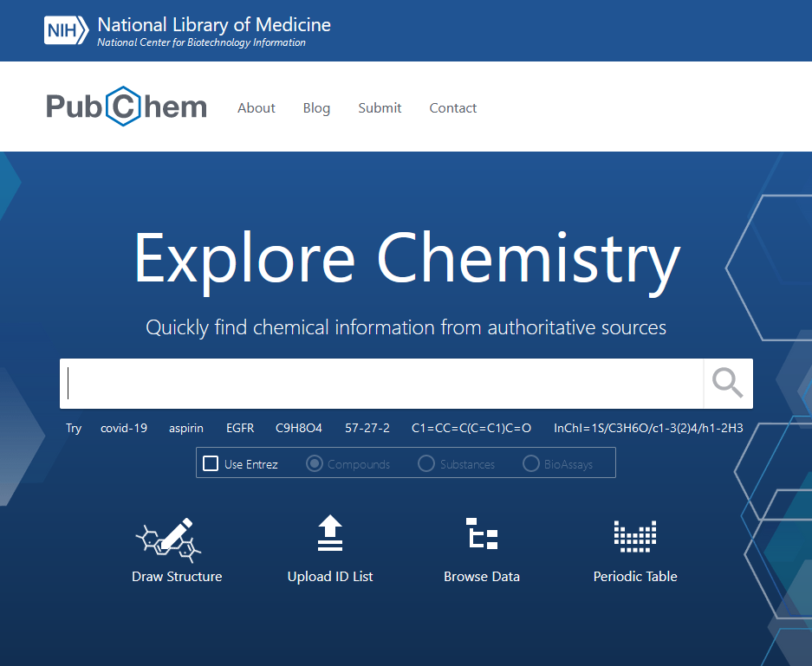
Task: Navigate to the Contact page
Action: pyautogui.click(x=453, y=108)
